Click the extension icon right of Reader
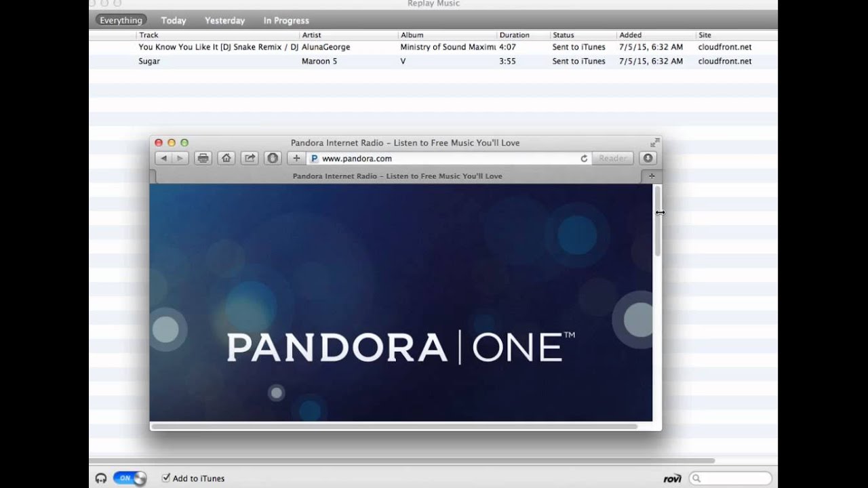 pyautogui.click(x=648, y=159)
